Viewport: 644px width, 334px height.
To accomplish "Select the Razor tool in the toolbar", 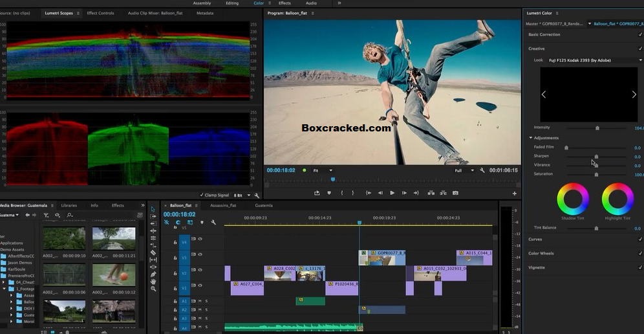I will (153, 252).
